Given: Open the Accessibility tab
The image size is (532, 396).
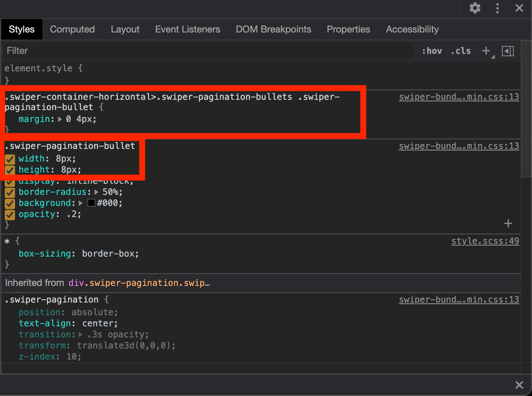Looking at the screenshot, I should pos(412,29).
